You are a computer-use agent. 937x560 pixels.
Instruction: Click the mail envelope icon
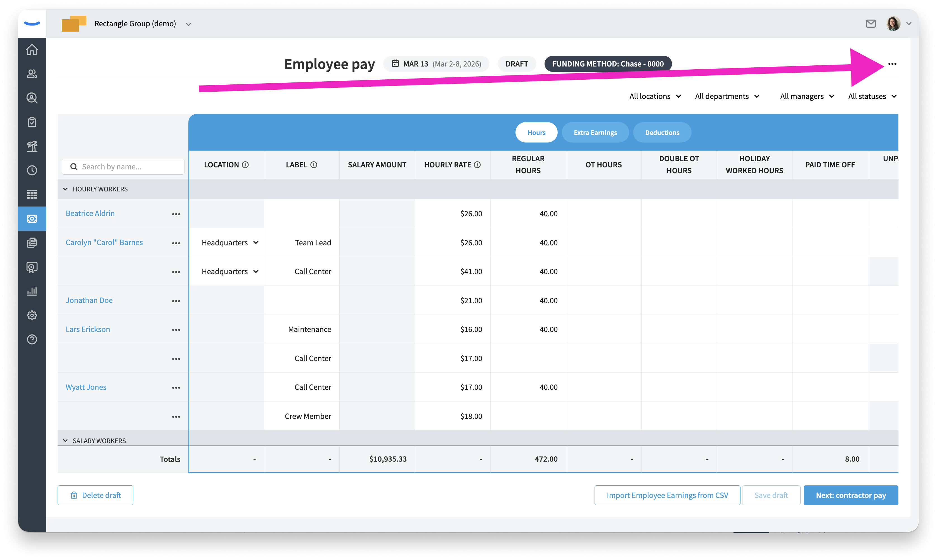click(x=870, y=24)
